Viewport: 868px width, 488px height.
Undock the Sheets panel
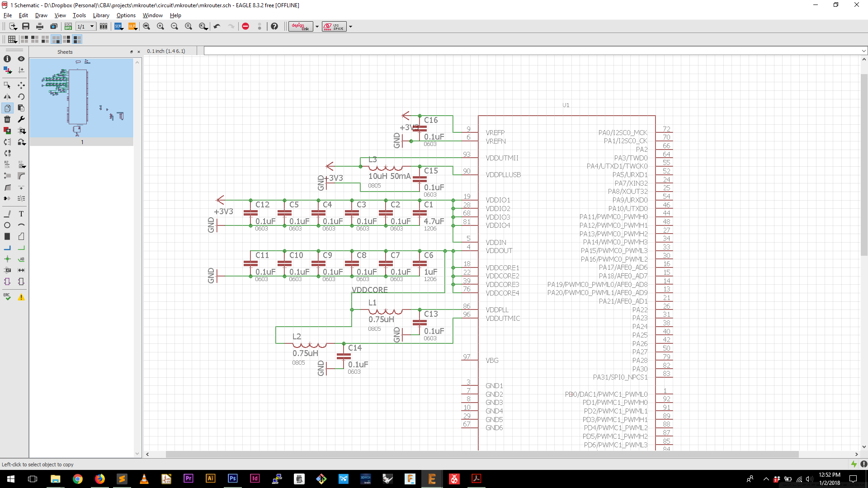point(132,52)
